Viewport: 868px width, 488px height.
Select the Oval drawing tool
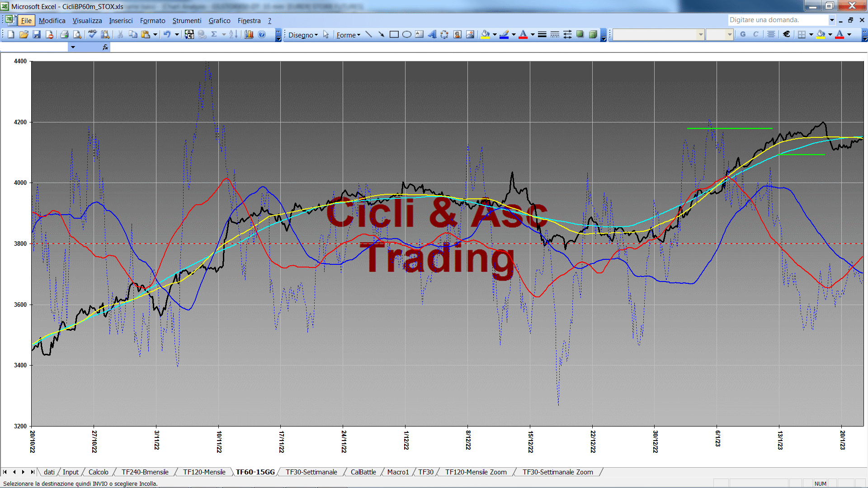(407, 35)
